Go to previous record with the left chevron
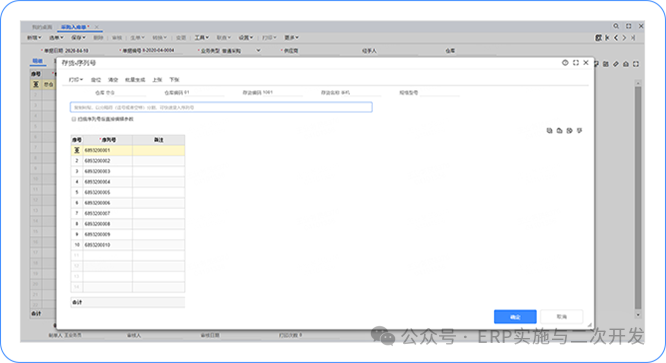The width and height of the screenshot is (666, 363). [x=616, y=38]
